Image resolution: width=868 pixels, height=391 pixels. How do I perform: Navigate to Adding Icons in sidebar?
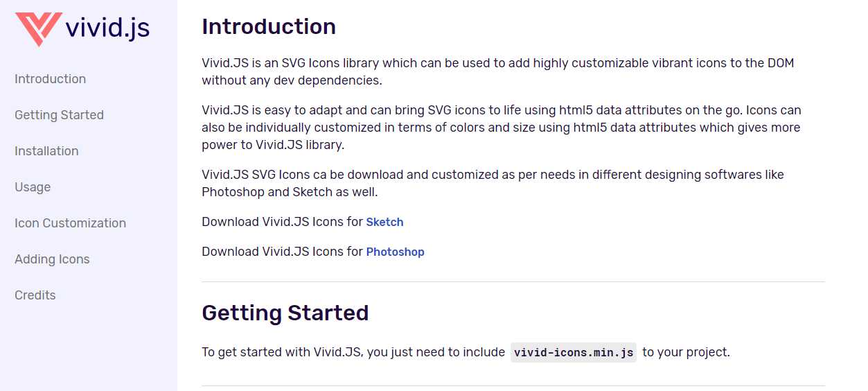52,259
